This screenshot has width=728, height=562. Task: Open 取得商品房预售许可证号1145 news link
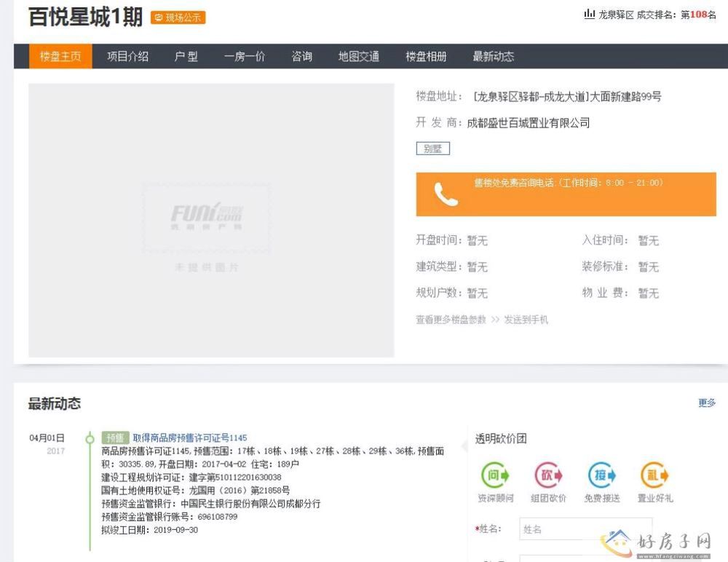(x=189, y=438)
